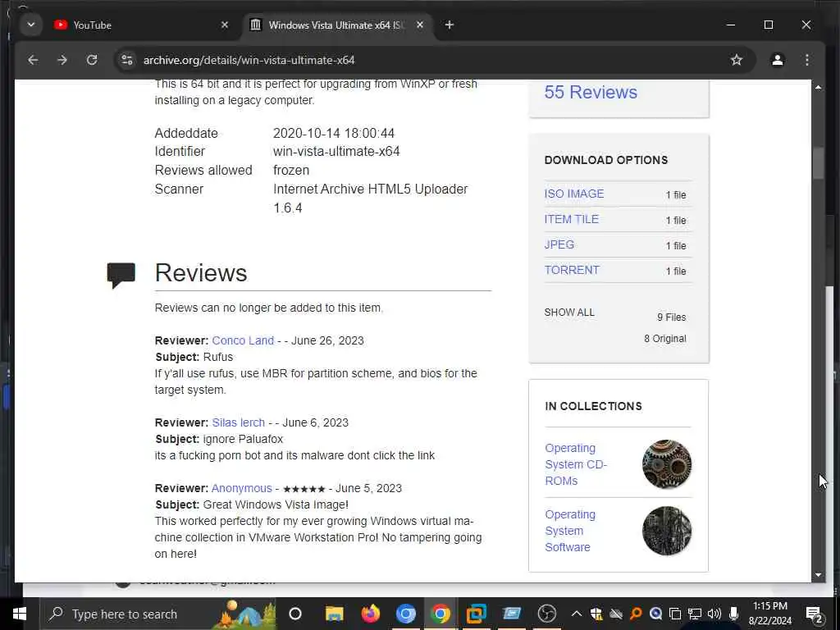
Task: Go back to the previous page
Action: (x=33, y=60)
